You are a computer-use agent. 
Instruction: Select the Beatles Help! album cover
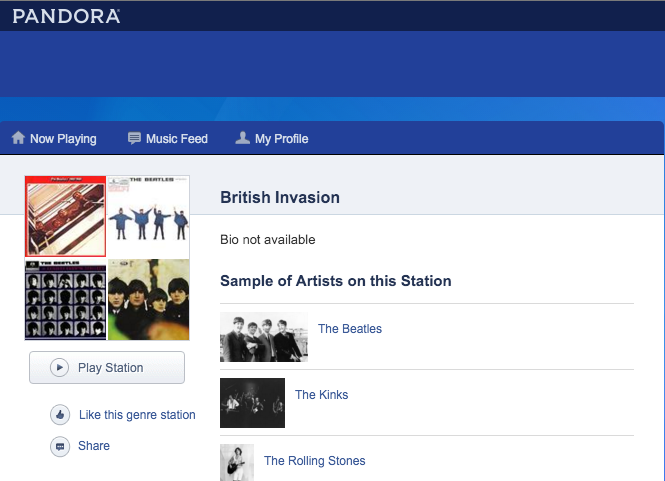(x=148, y=216)
